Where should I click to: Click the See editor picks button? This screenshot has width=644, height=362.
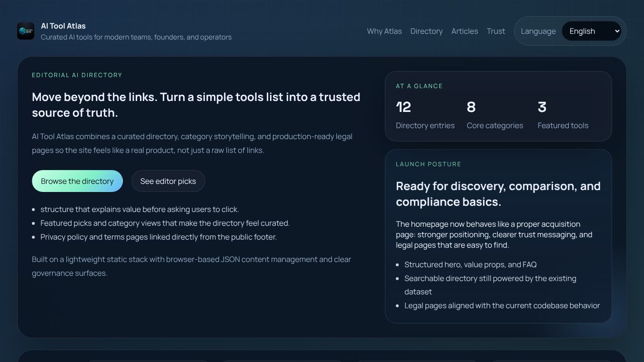tap(168, 181)
